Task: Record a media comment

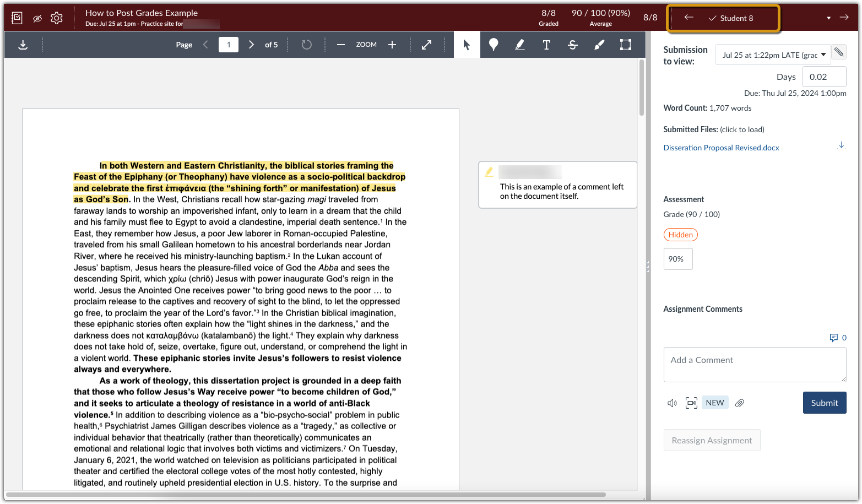Action: [691, 403]
